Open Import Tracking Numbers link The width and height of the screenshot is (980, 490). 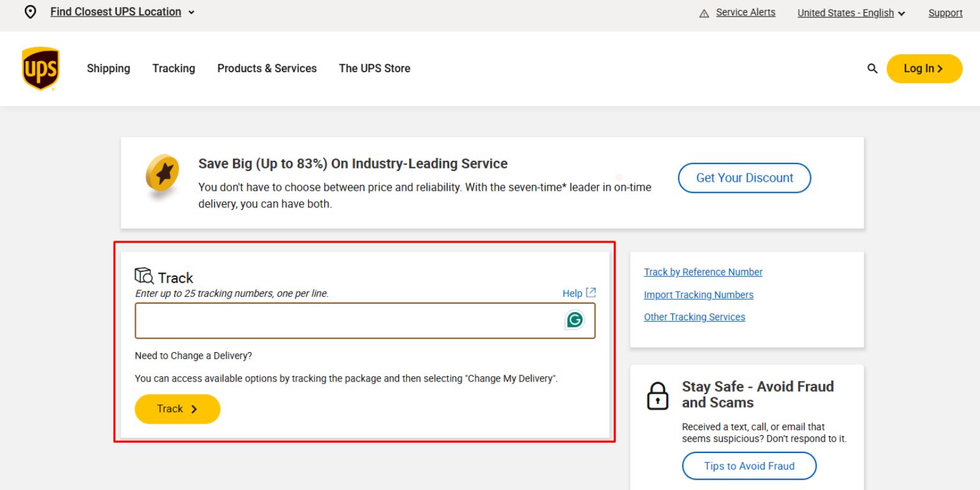click(x=699, y=295)
